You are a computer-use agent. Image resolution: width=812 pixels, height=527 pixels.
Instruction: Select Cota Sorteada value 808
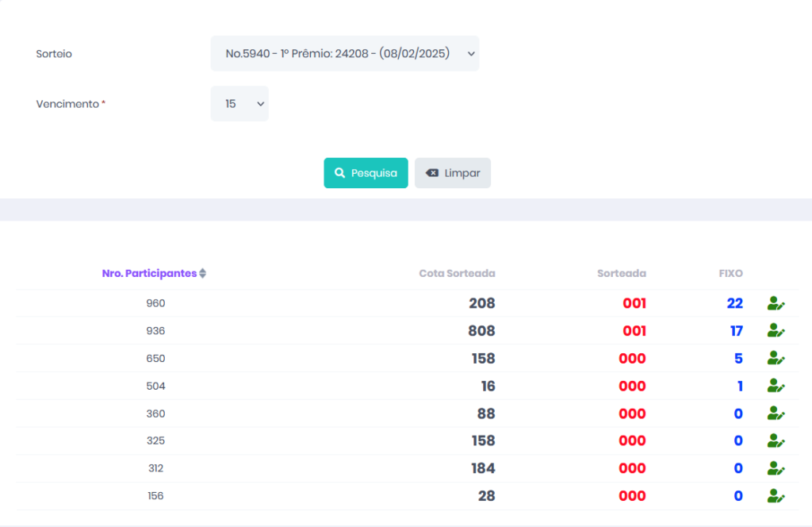coord(481,331)
